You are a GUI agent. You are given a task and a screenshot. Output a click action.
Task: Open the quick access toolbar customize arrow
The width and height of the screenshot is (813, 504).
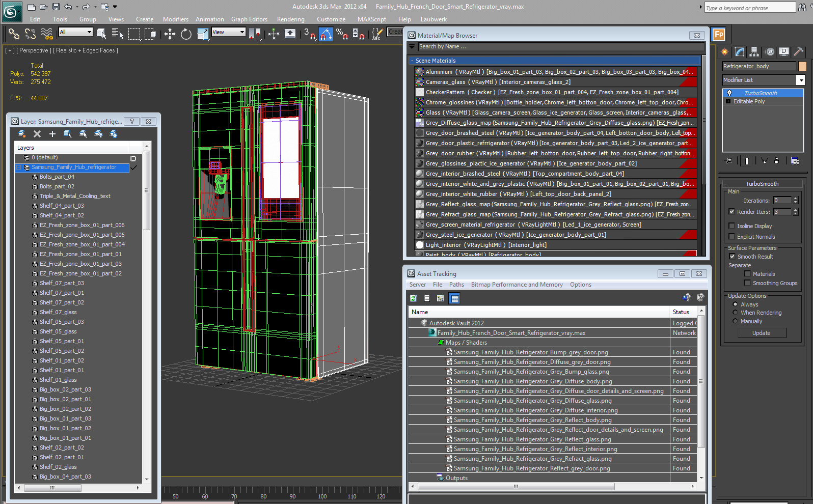(115, 7)
